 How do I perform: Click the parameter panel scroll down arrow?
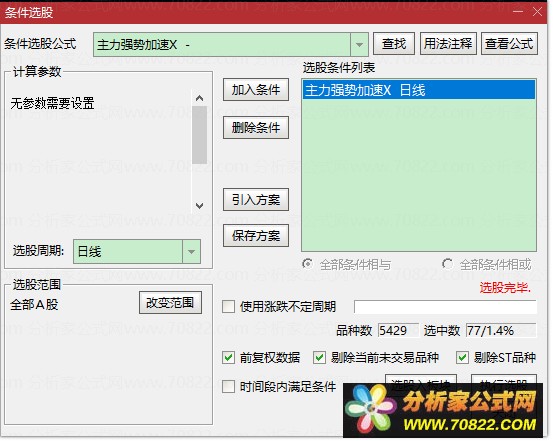[199, 205]
